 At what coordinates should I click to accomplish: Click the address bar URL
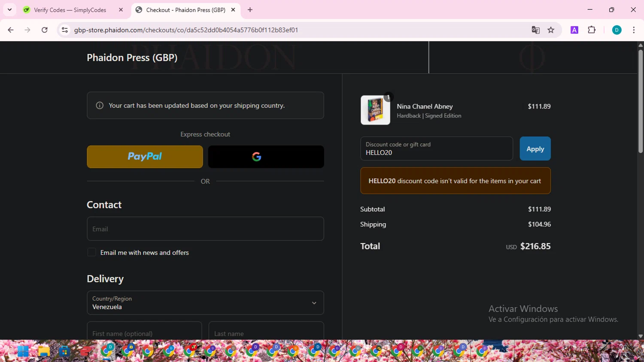point(186,30)
